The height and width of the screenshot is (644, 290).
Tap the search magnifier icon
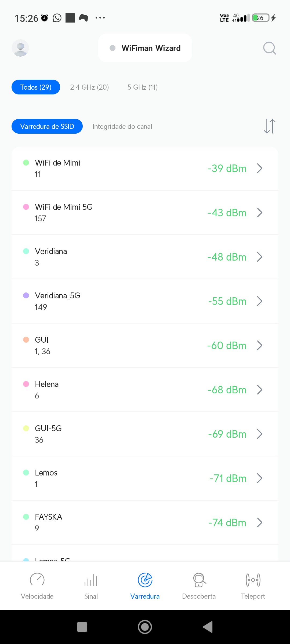(x=269, y=48)
